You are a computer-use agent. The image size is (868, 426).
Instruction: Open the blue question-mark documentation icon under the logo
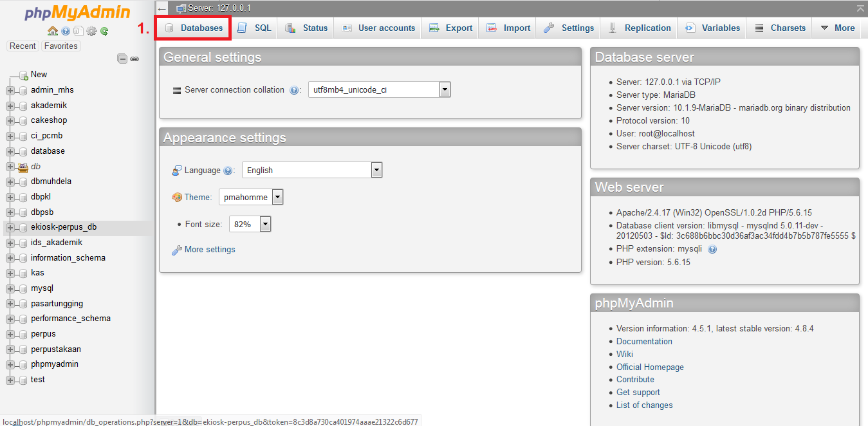coord(66,31)
